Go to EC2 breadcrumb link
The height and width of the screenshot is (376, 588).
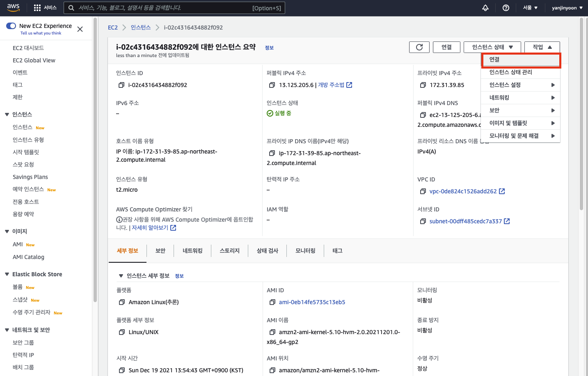pyautogui.click(x=113, y=28)
